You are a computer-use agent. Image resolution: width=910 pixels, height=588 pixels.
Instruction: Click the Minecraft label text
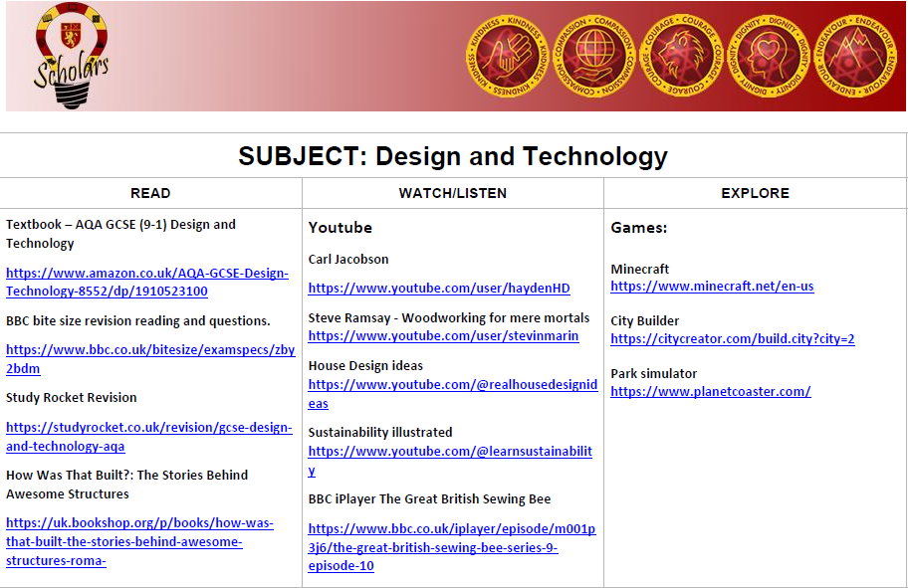[x=639, y=269]
